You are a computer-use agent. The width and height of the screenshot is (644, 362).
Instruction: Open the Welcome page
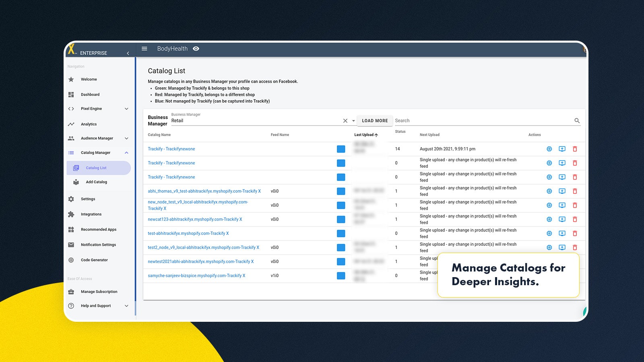(x=89, y=79)
